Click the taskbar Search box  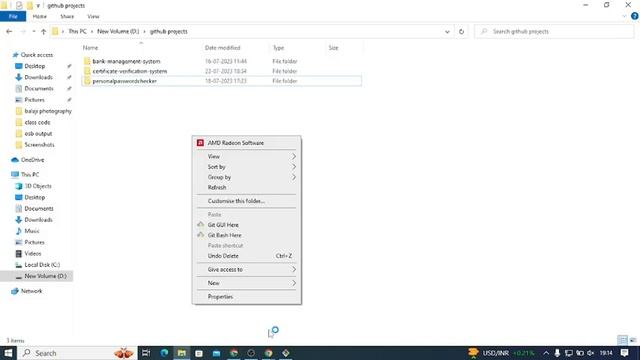tap(77, 353)
